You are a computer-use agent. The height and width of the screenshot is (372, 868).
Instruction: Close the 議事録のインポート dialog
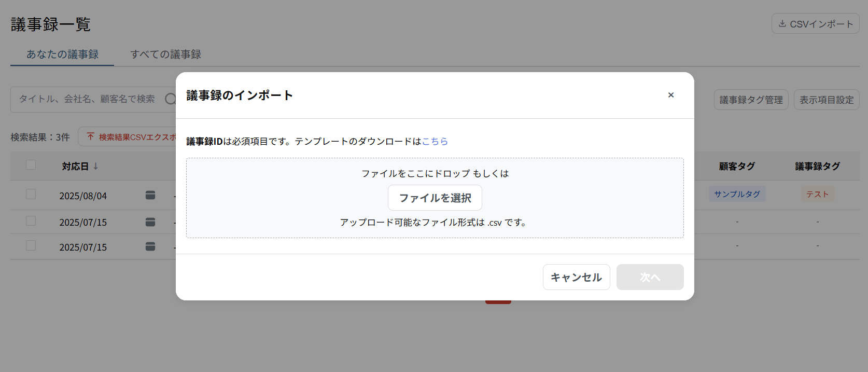click(670, 95)
